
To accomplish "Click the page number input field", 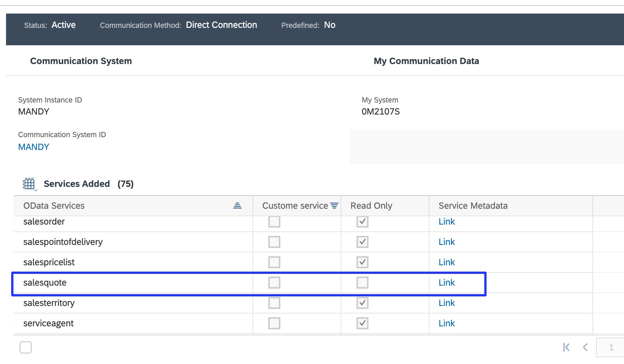I will (x=610, y=347).
